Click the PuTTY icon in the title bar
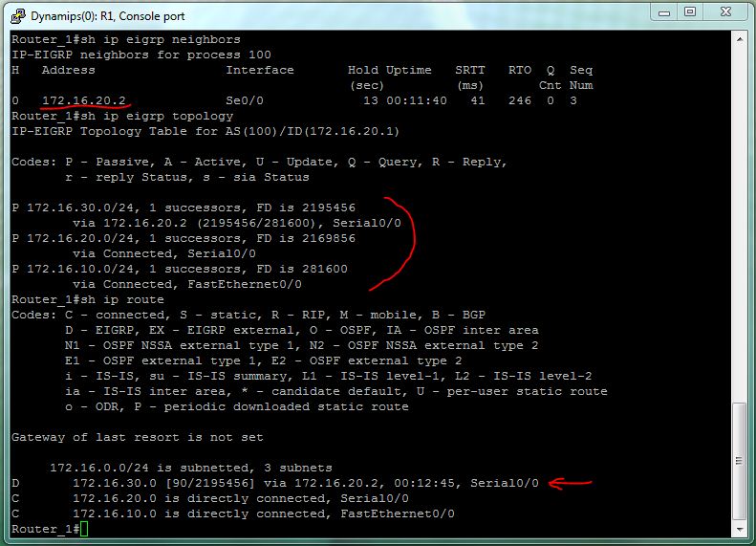The width and height of the screenshot is (756, 546). coord(18,16)
